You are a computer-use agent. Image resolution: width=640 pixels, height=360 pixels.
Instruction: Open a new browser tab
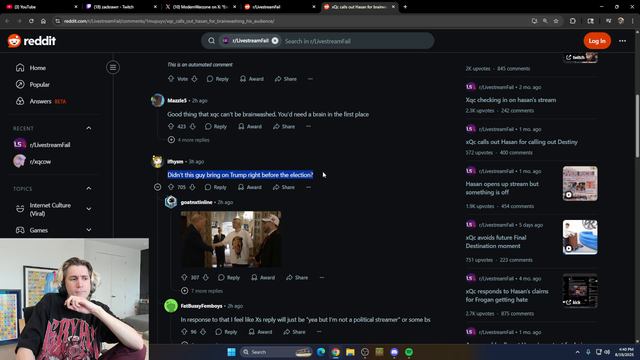click(405, 7)
